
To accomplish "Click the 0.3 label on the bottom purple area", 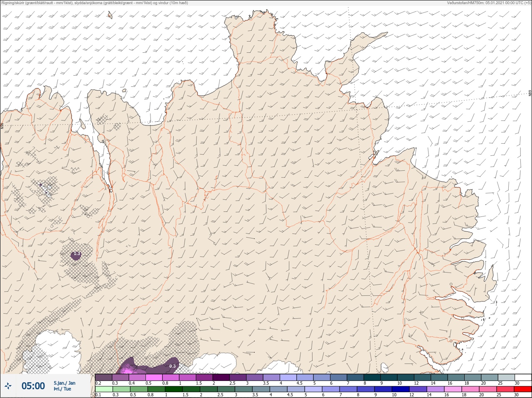I will [x=172, y=366].
